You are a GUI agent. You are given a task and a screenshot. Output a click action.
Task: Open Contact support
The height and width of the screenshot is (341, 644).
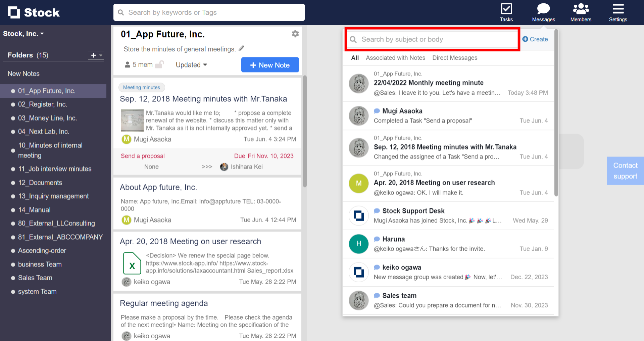(625, 170)
